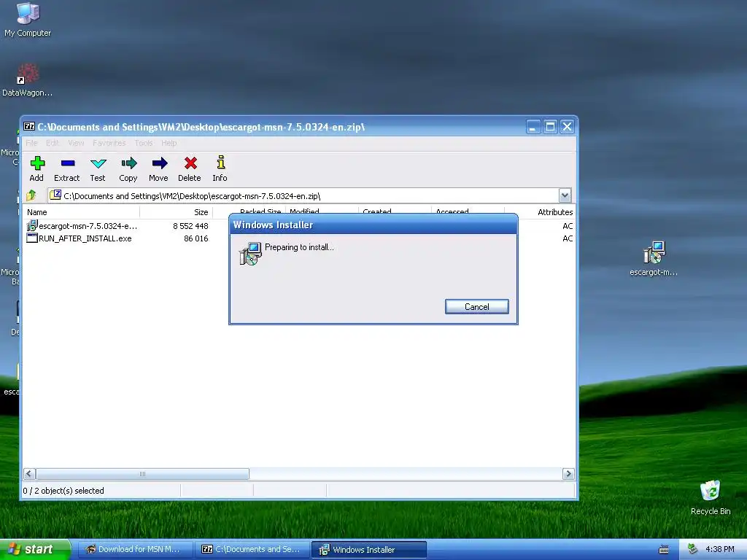The width and height of the screenshot is (747, 560).
Task: Click the 4:38 PM clock
Action: [x=720, y=549]
